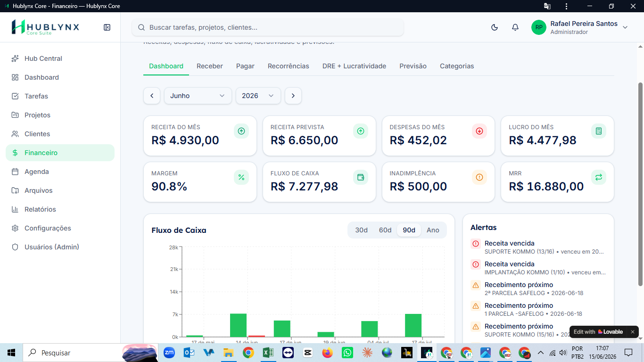This screenshot has width=644, height=362.
Task: Open the IMPLANTAÇÃO KOMMO (1/10) overdue alert
Action: (538, 268)
